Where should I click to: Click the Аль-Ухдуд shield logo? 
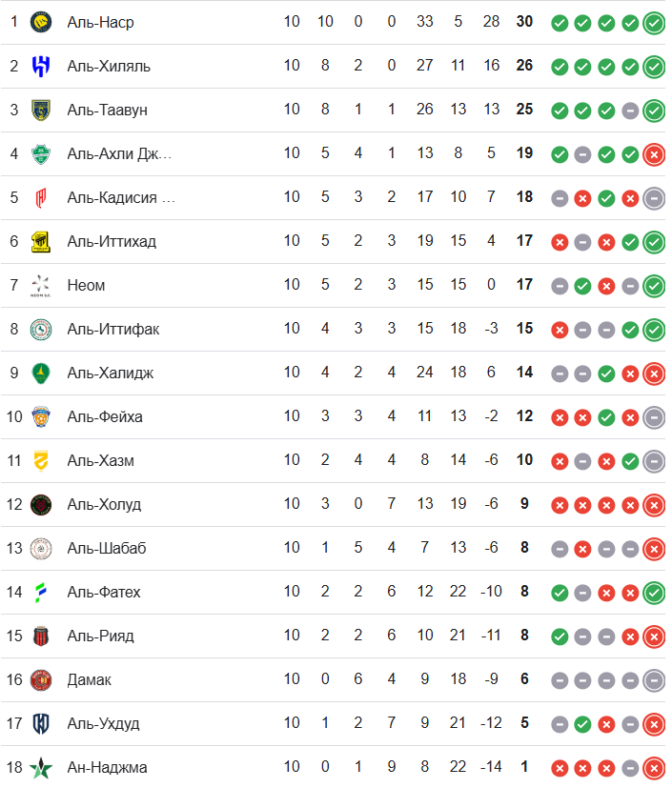coord(41,723)
